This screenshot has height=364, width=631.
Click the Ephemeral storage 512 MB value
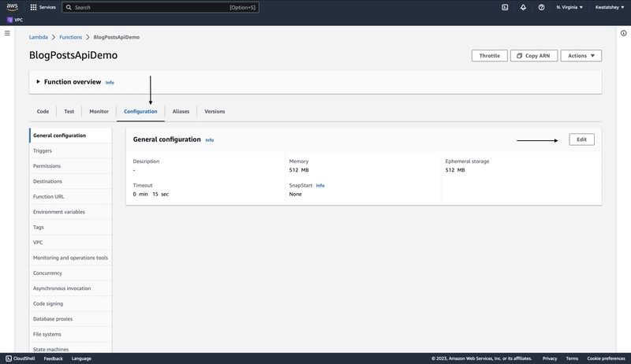[455, 170]
